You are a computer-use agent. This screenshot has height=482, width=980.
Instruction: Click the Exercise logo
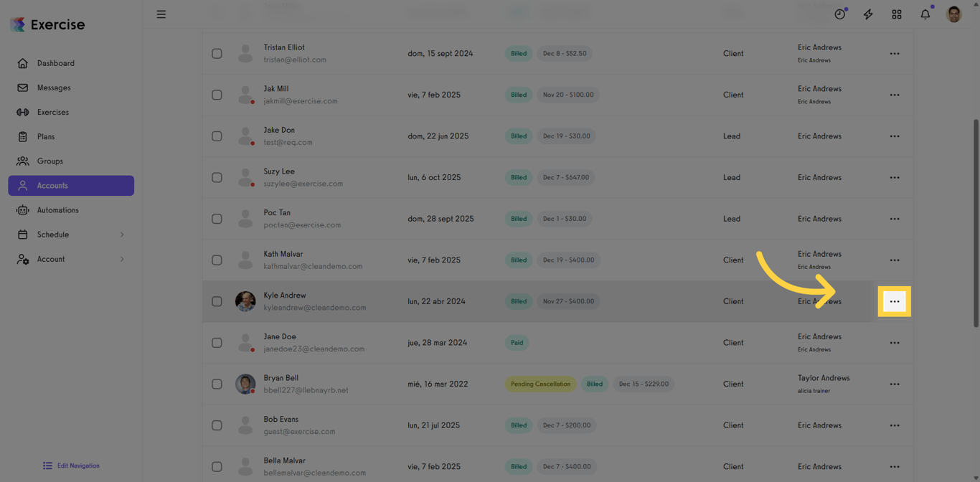(x=47, y=24)
